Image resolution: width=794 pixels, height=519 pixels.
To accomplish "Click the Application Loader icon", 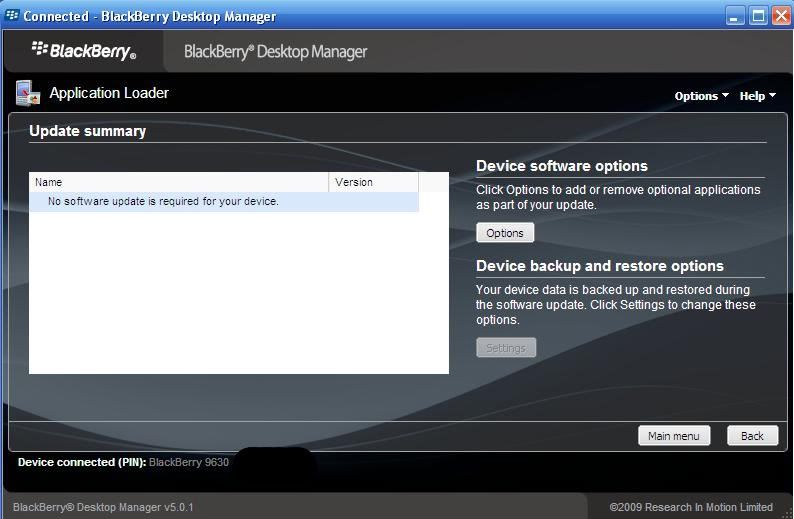I will coord(27,93).
